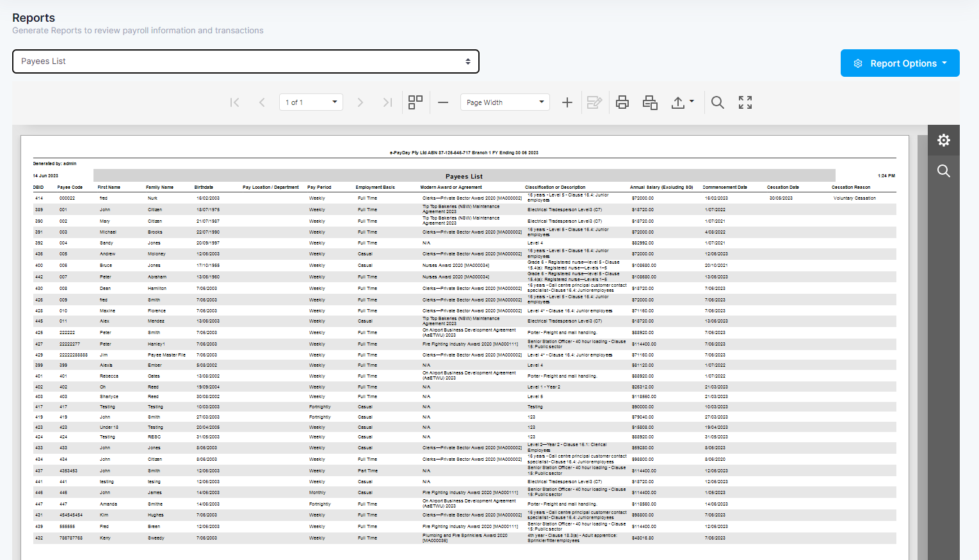Open the gear settings side panel
This screenshot has width=979, height=560.
pyautogui.click(x=944, y=140)
